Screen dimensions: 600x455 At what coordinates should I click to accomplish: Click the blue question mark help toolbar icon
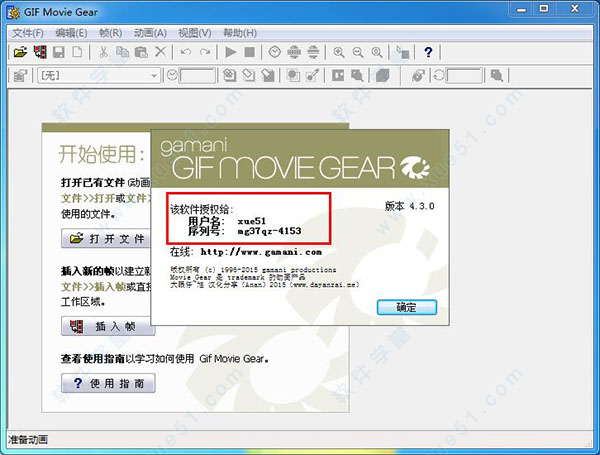coord(428,52)
